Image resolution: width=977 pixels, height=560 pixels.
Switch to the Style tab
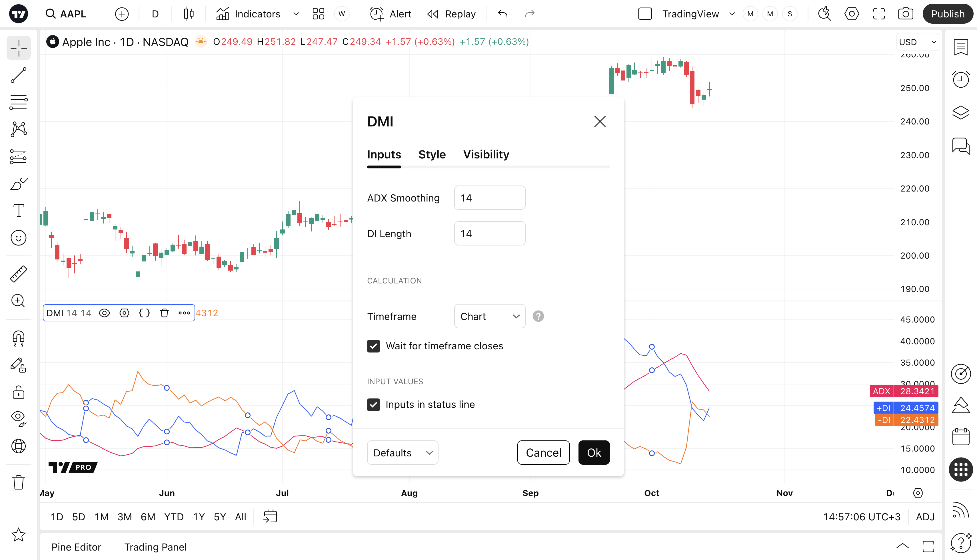pos(432,155)
